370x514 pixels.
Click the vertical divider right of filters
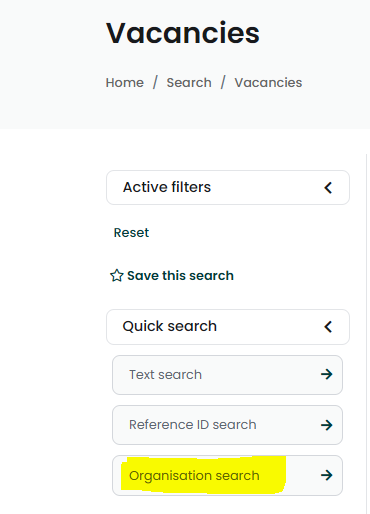pyautogui.click(x=366, y=333)
